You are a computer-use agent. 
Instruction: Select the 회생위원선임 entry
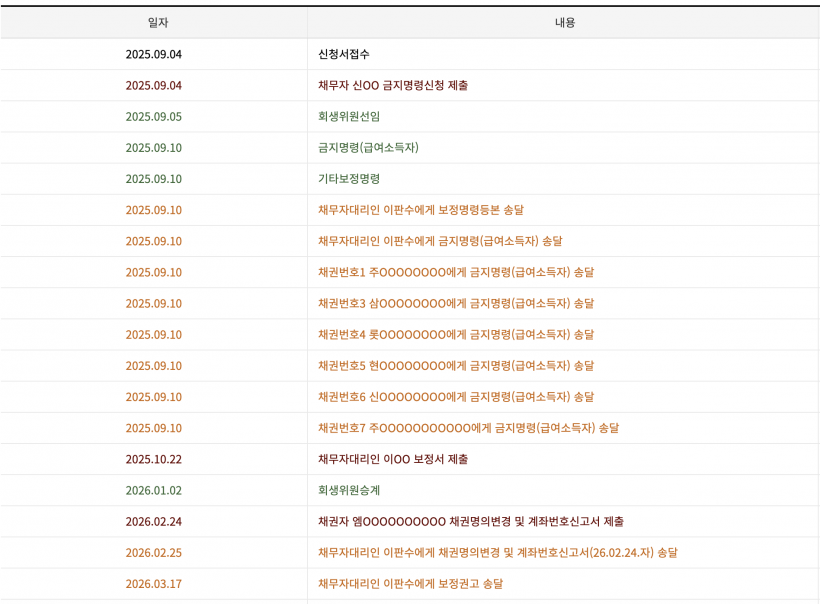point(349,116)
